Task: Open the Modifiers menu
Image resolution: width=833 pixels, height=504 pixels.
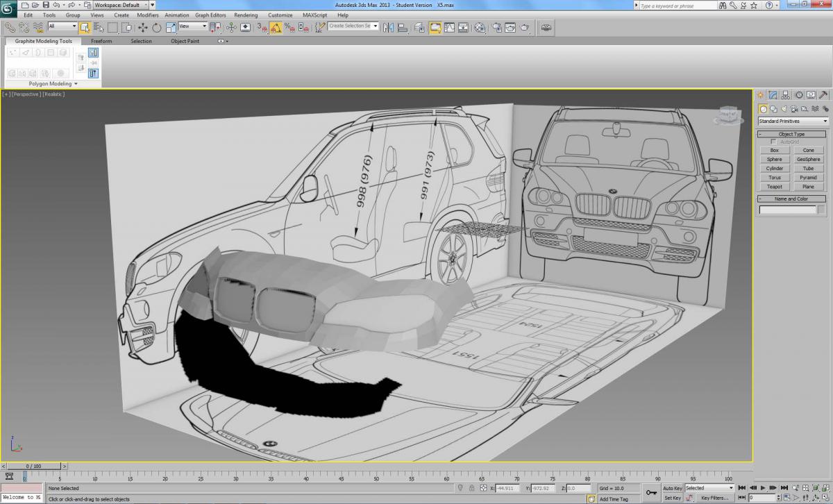Action: pos(147,15)
